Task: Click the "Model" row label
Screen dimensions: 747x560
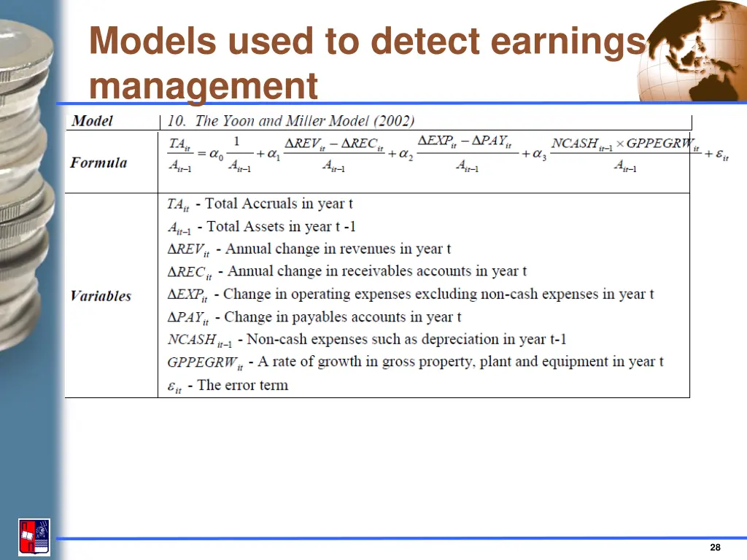Action: tap(93, 121)
